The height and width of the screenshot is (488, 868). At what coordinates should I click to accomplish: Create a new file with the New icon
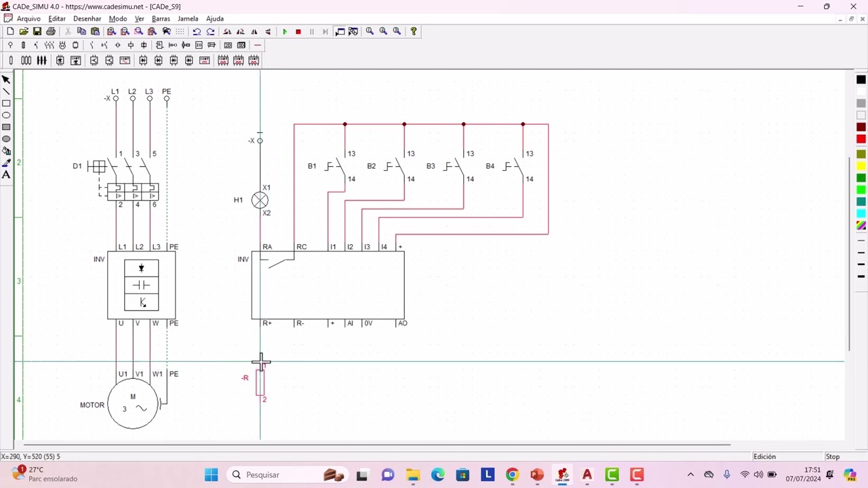coord(10,31)
